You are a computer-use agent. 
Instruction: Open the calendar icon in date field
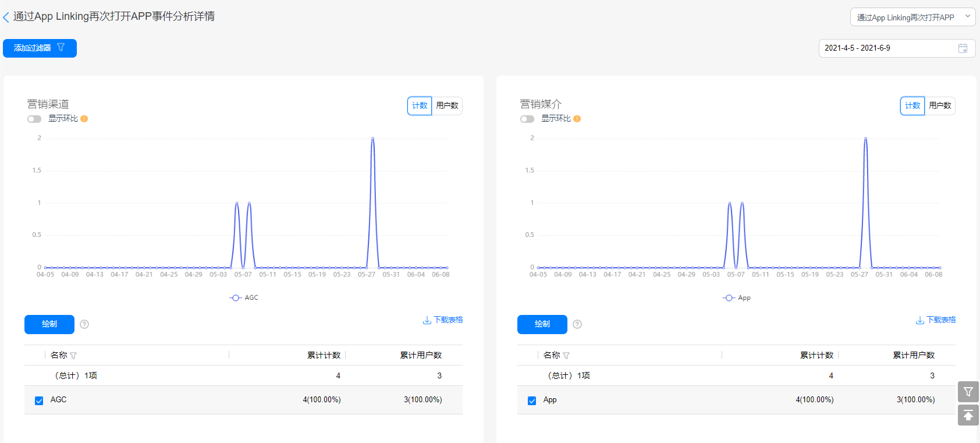(963, 48)
